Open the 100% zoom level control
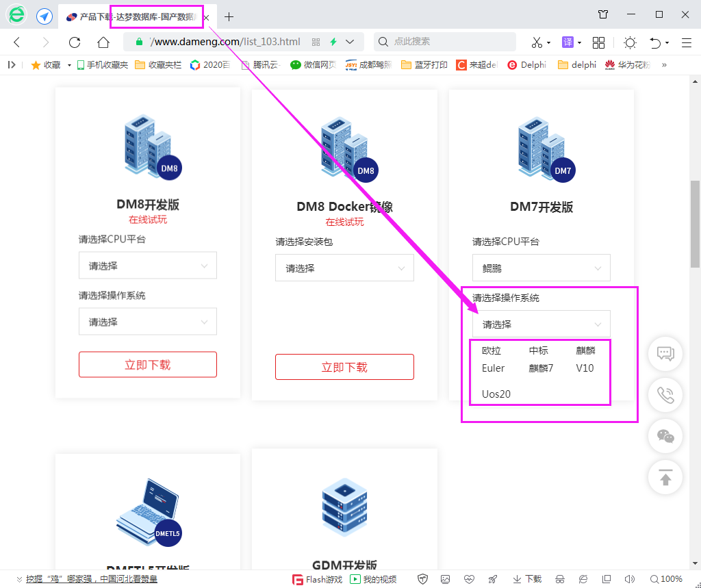The height and width of the screenshot is (588, 701). (666, 579)
